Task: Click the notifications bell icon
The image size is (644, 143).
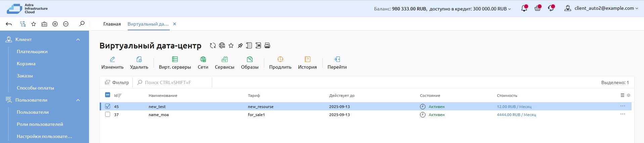Action: click(524, 8)
